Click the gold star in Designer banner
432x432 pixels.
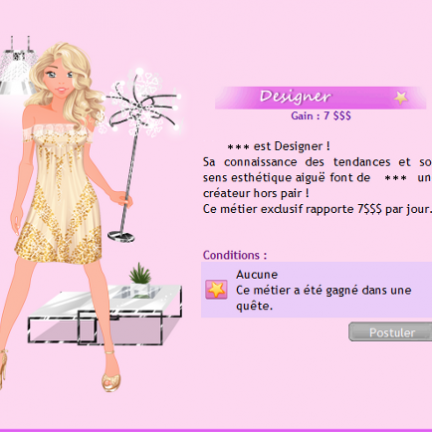coord(401,98)
